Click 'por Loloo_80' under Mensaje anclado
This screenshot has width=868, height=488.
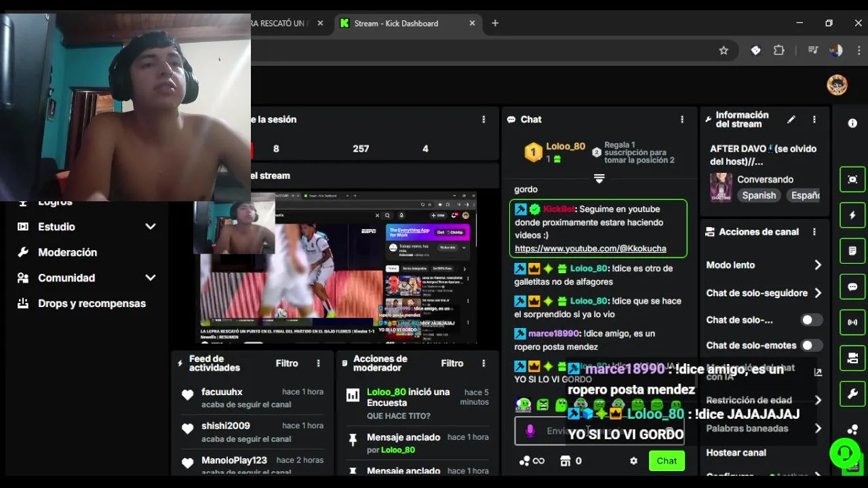(x=391, y=450)
